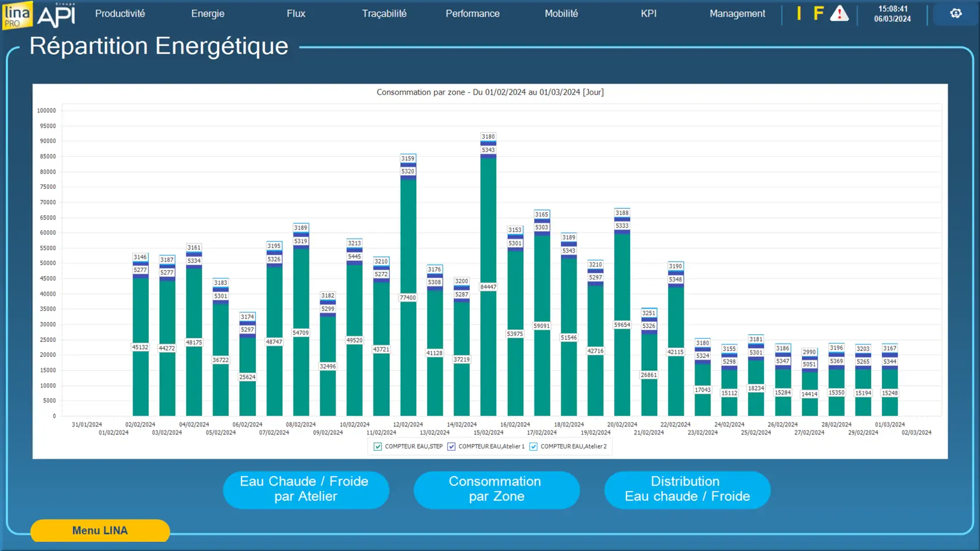Toggle the COMPTEUR EAU,Atelier 1 checkbox
The width and height of the screenshot is (980, 551).
pos(451,447)
